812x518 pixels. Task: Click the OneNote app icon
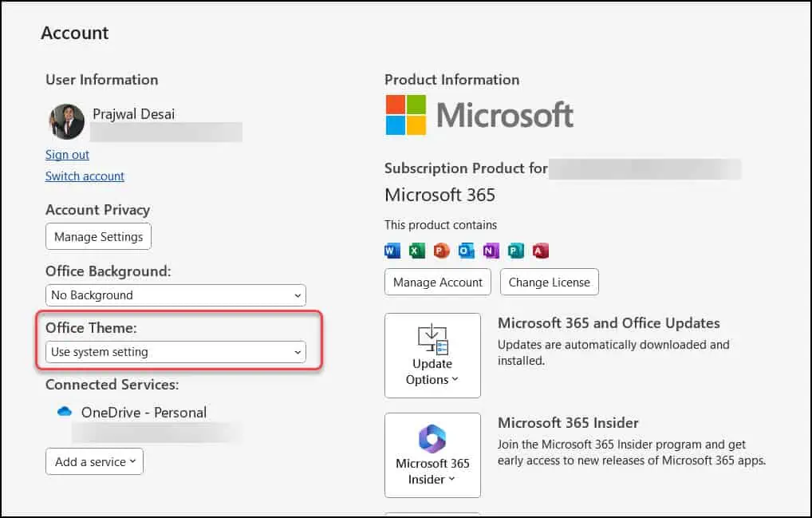491,251
